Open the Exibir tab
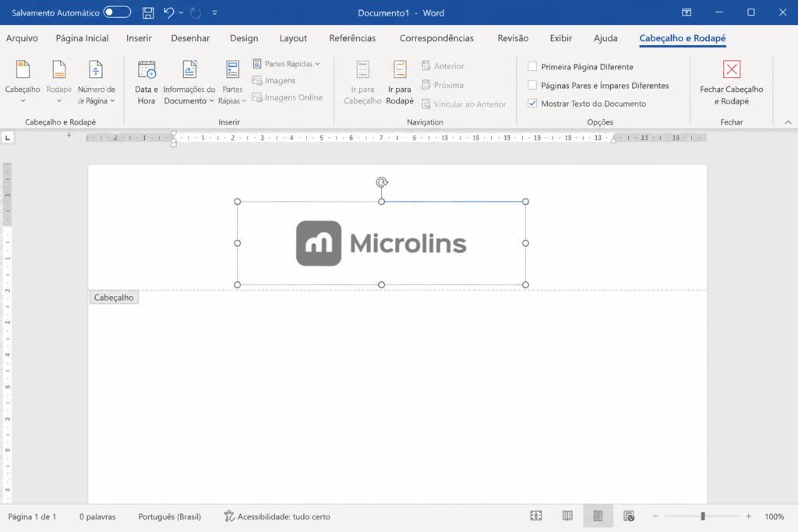Viewport: 798px width, 532px height. [x=561, y=38]
